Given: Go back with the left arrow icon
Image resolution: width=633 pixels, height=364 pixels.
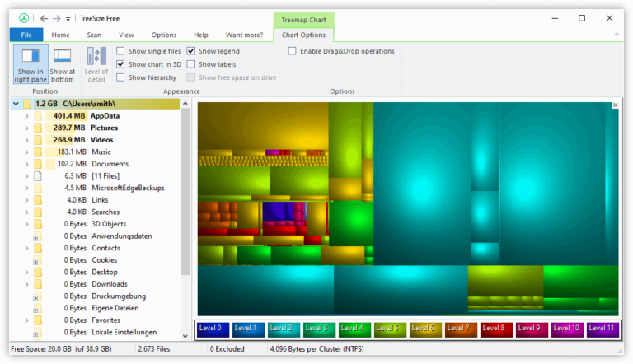Looking at the screenshot, I should [44, 19].
